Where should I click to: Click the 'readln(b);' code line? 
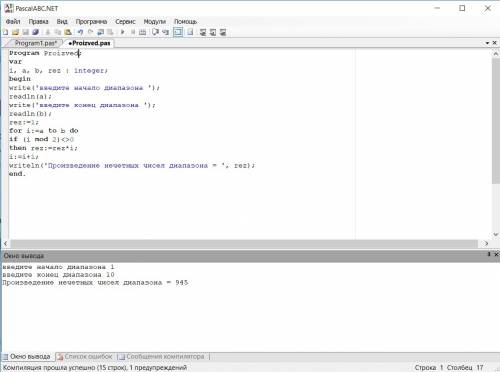click(30, 114)
